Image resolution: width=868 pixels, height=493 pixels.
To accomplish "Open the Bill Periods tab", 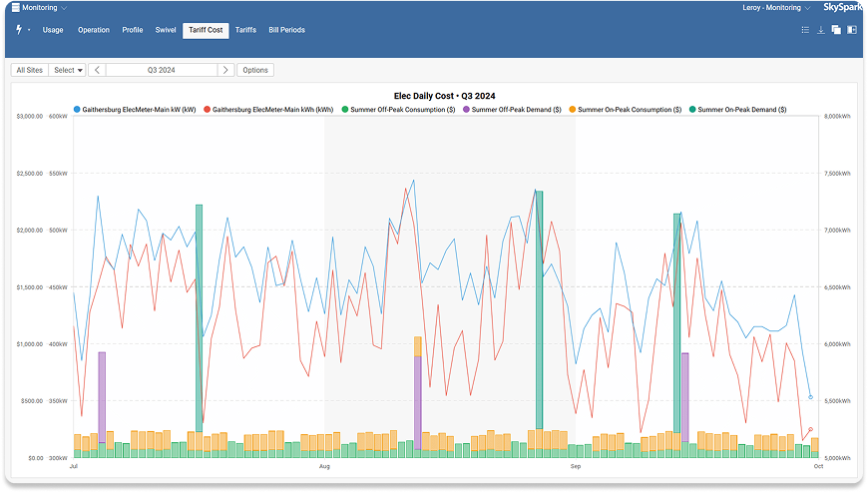I will pyautogui.click(x=286, y=30).
